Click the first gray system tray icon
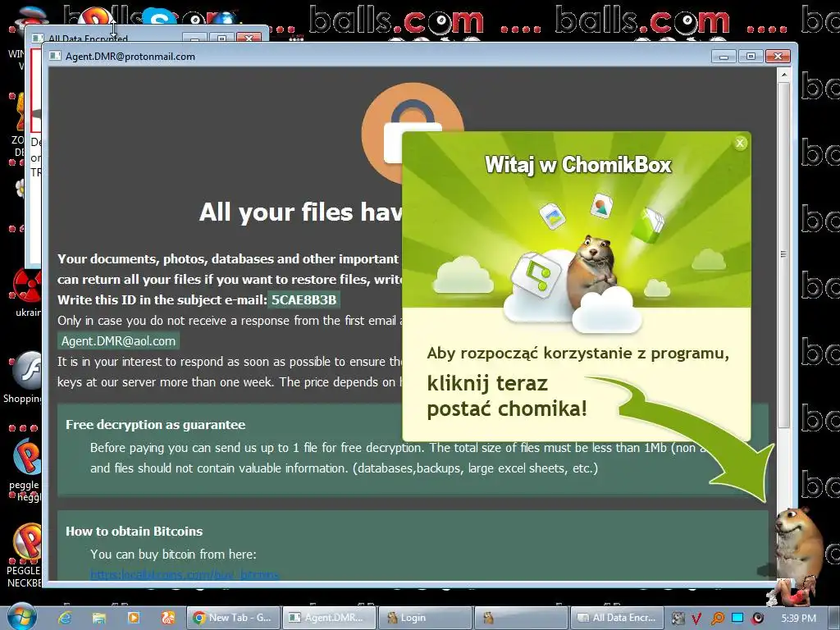The image size is (840, 630). coord(678,619)
